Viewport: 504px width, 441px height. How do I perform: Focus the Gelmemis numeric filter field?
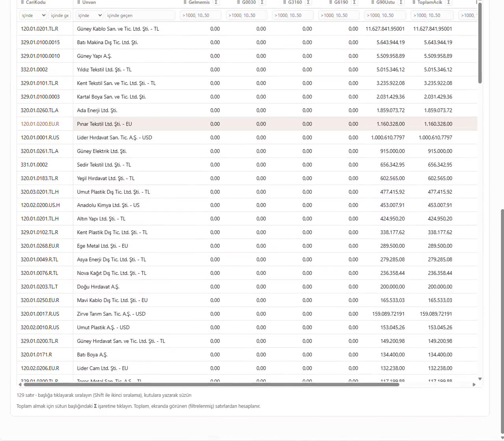click(x=200, y=15)
